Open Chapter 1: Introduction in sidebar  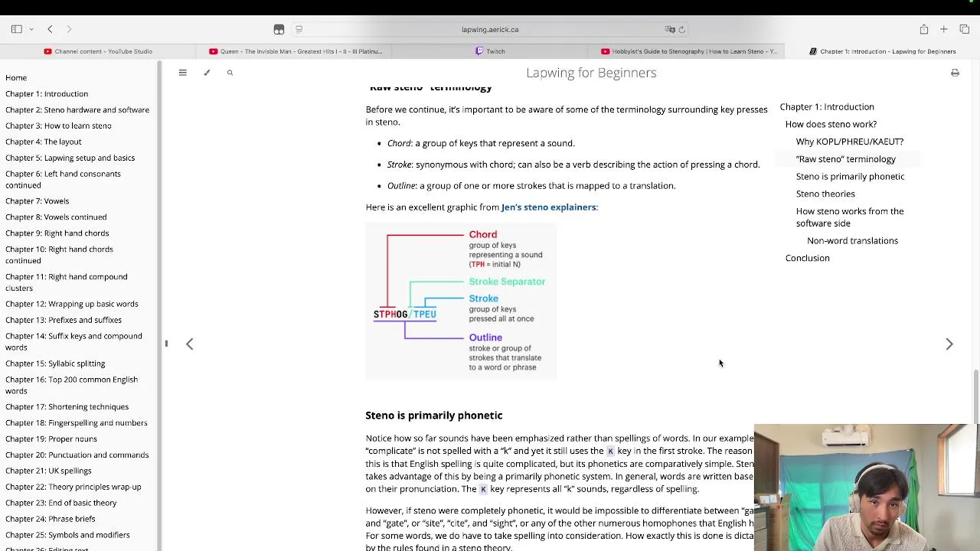tap(47, 93)
